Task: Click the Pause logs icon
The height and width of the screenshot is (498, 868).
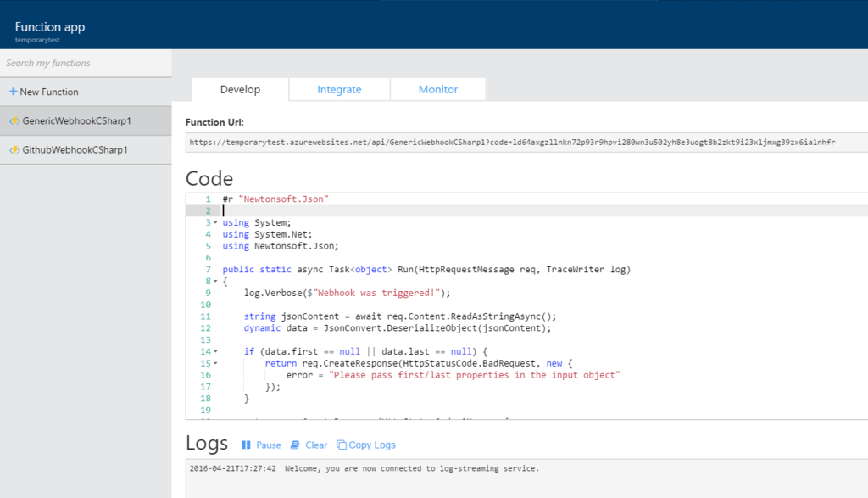Action: point(246,445)
